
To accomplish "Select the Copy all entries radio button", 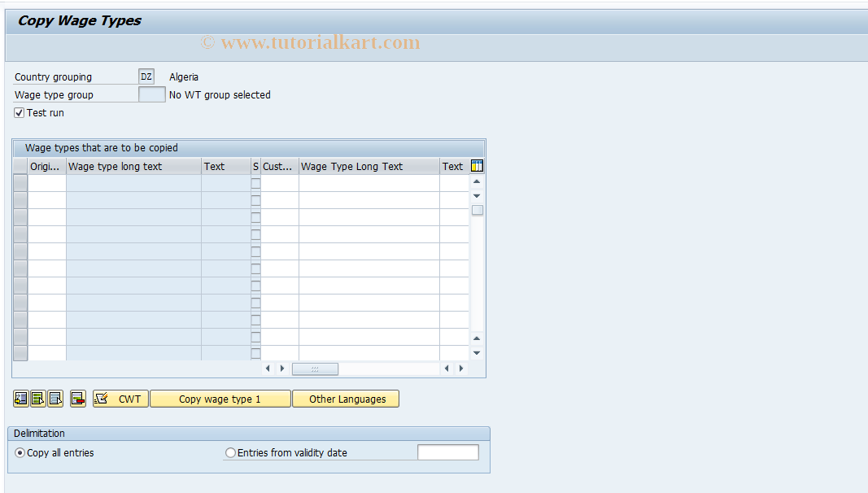I will tap(20, 452).
